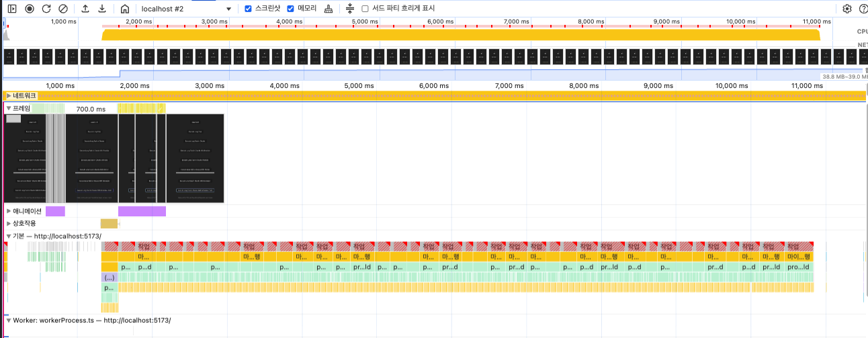This screenshot has height=338, width=868.
Task: Collect garbage with the broom icon
Action: coord(328,9)
